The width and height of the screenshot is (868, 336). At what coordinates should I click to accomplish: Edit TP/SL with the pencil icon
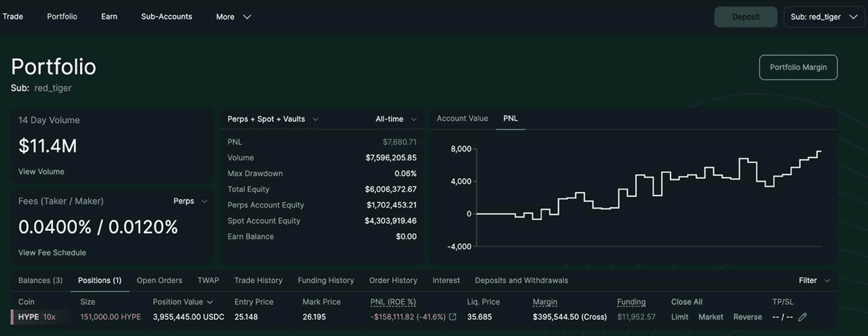[802, 317]
